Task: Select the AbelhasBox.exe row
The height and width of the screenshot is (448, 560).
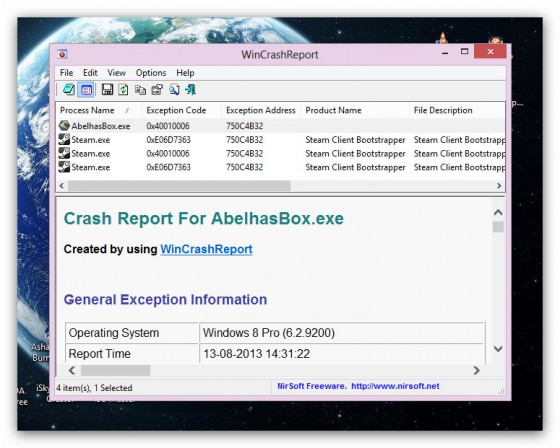Action: [x=280, y=126]
